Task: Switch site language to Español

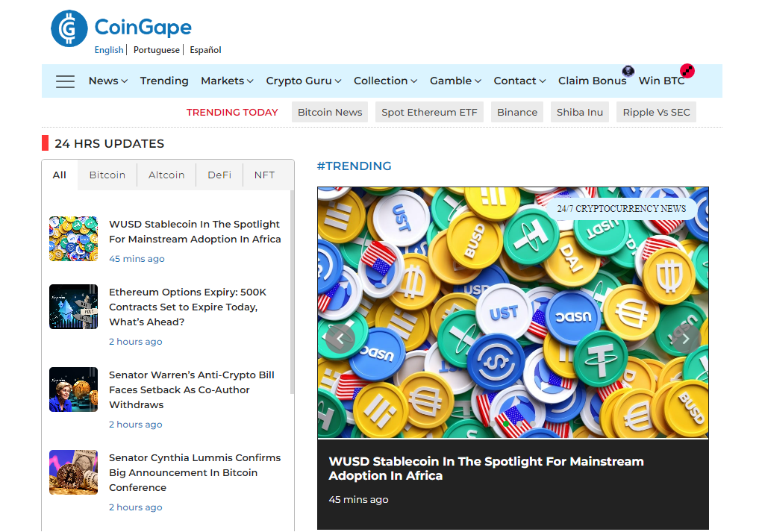Action: click(205, 50)
